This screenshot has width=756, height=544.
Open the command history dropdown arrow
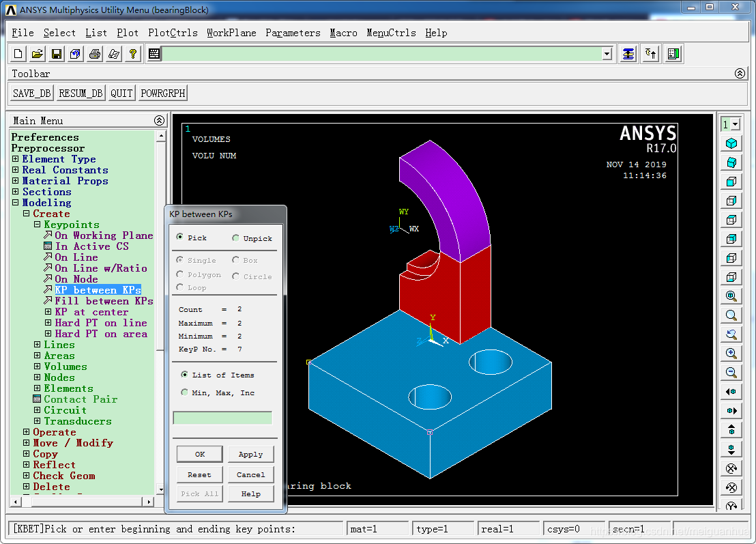tap(607, 54)
